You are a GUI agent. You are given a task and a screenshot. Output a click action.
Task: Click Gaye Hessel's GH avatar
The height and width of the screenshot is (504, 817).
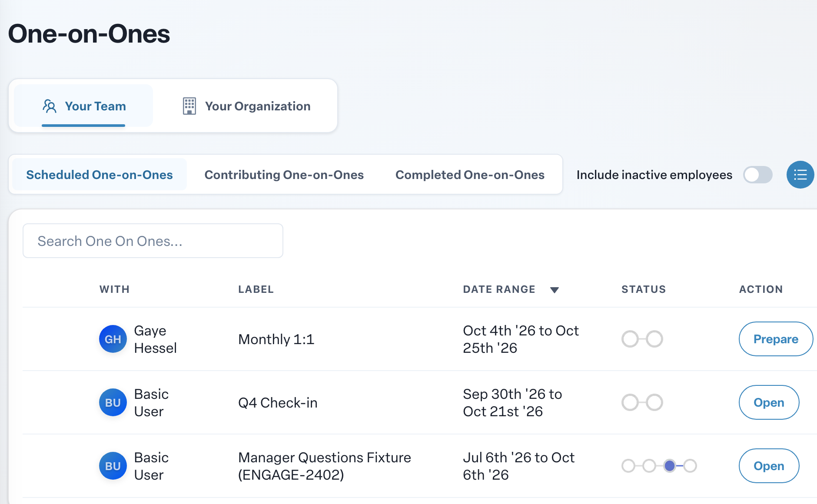click(113, 339)
